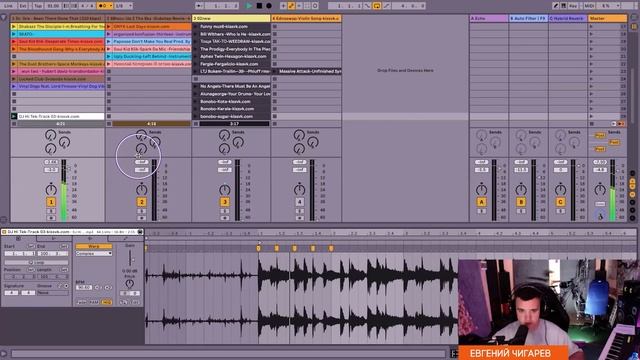Screen dimensions: 640x360
Task: Toggle the highlighted Automation Arm button
Action: (x=291, y=6)
